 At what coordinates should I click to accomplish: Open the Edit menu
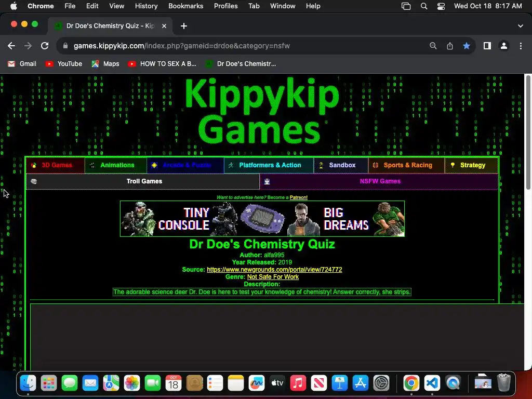tap(92, 6)
